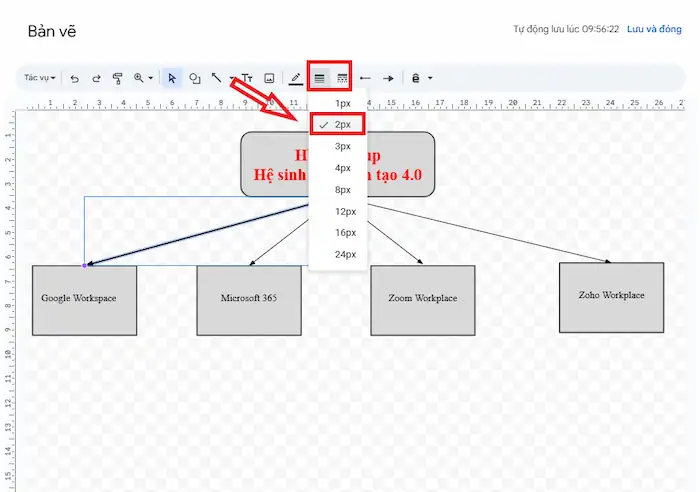Click the Undo icon
The image size is (700, 492).
[75, 79]
